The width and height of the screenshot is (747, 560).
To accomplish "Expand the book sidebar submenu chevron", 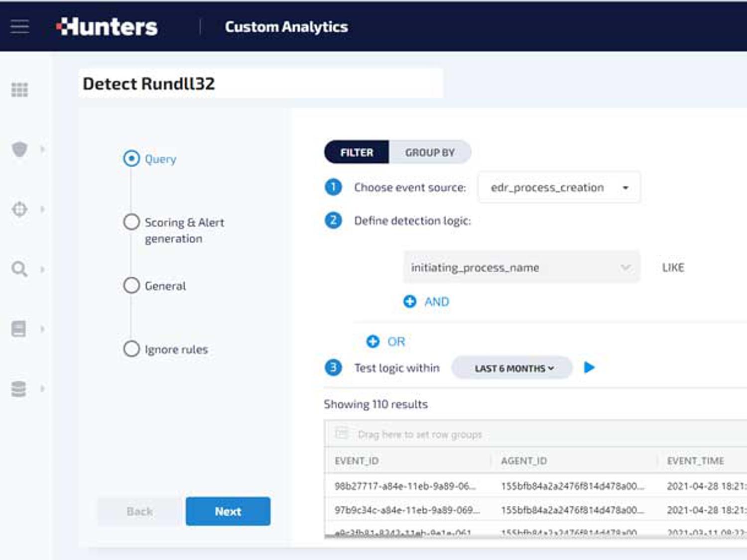I will point(42,329).
